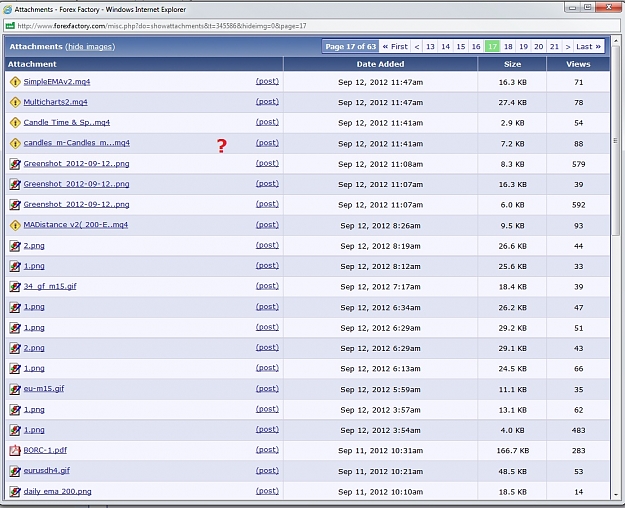
Task: Open the Multicharts2.mq4 attachment
Action: pos(55,102)
